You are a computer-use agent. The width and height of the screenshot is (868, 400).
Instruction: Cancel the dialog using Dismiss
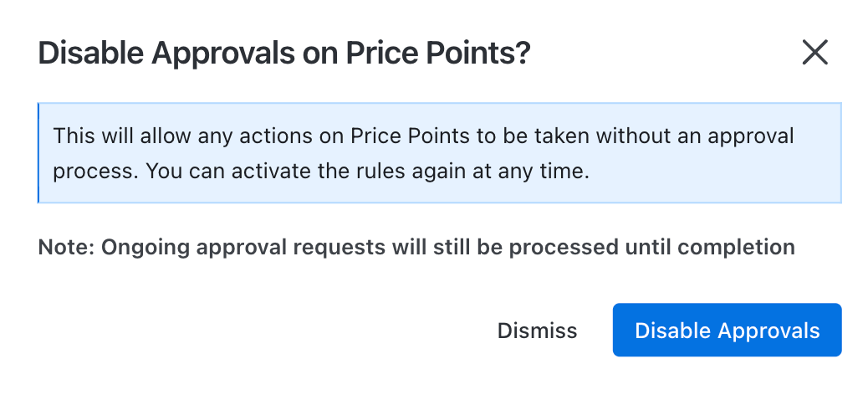click(537, 331)
